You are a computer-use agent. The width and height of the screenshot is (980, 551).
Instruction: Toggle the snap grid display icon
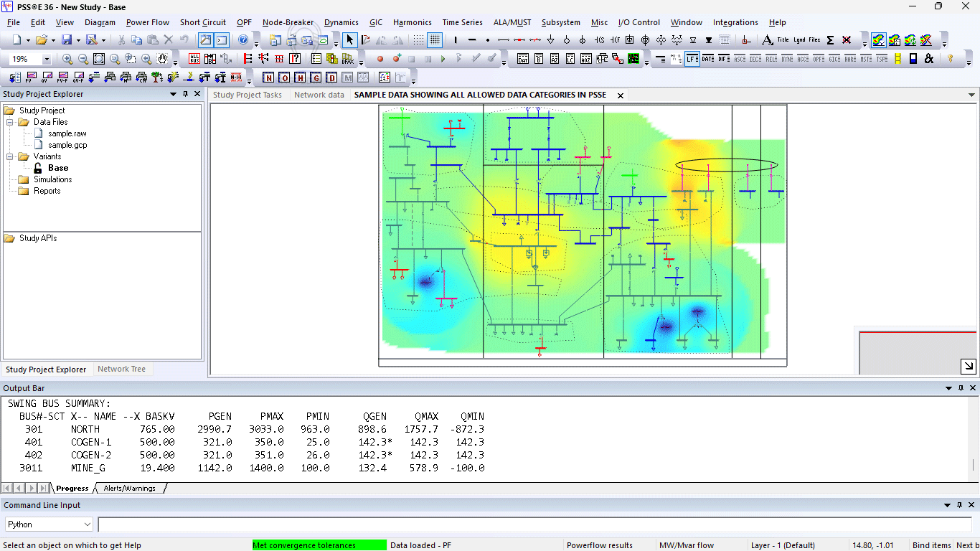(417, 40)
